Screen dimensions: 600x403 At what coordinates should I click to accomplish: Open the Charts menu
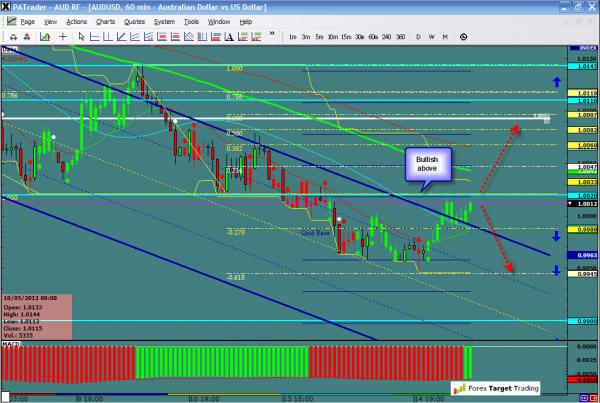point(105,21)
